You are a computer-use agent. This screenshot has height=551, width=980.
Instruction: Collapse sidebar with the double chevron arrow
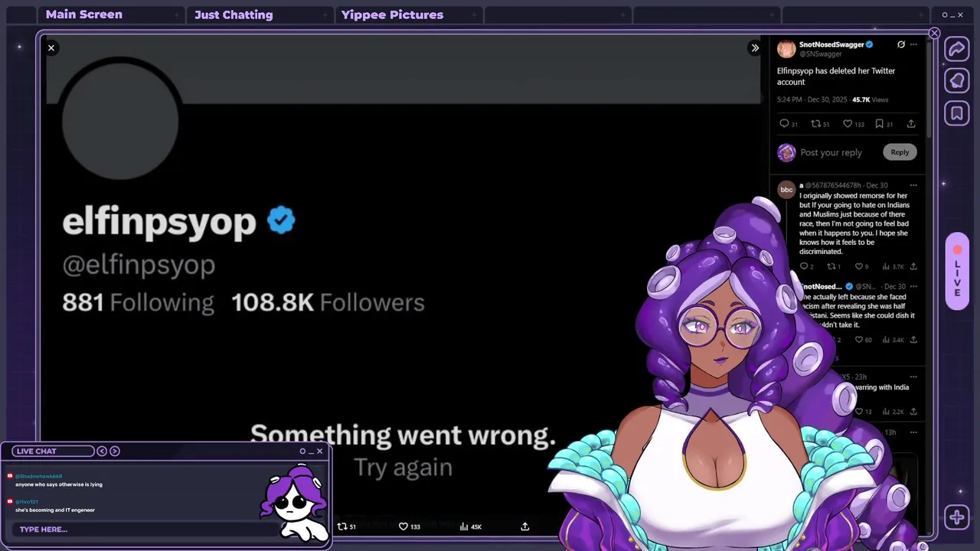[x=755, y=47]
